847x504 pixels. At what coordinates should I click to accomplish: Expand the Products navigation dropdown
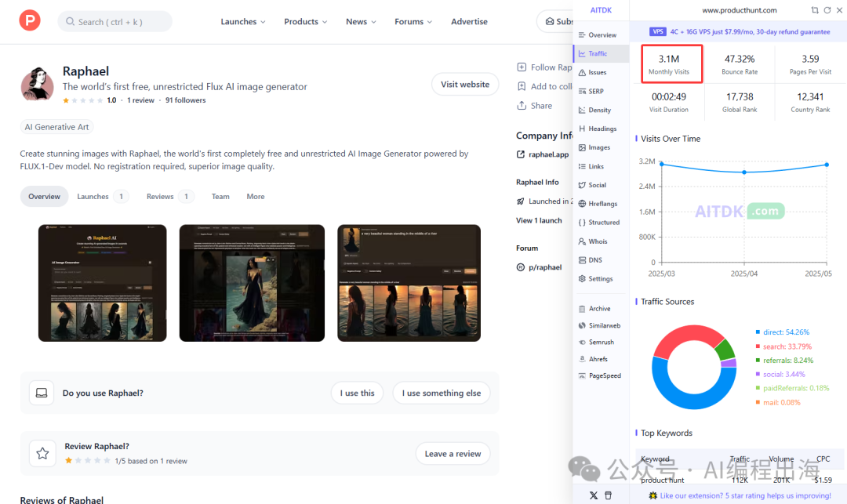click(x=306, y=22)
